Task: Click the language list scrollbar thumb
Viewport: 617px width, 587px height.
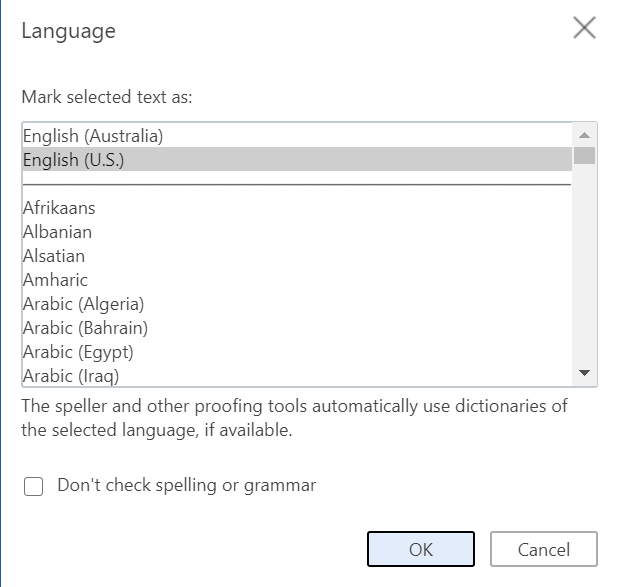Action: click(585, 155)
